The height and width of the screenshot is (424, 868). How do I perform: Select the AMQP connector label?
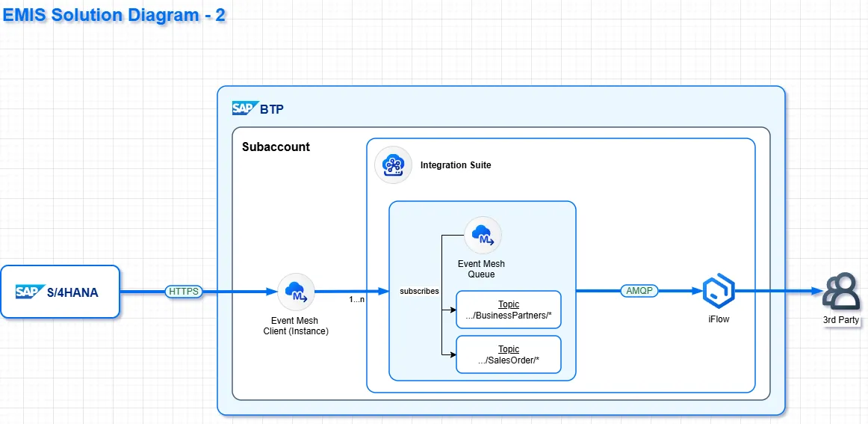click(x=638, y=290)
